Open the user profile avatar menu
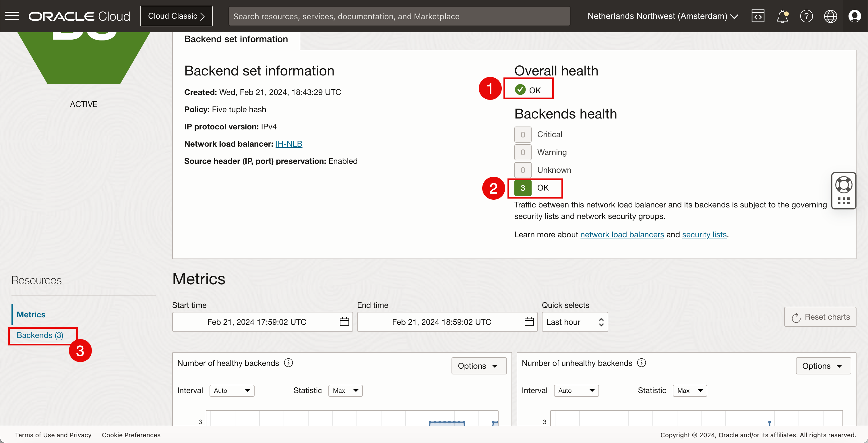Image resolution: width=868 pixels, height=443 pixels. (855, 16)
